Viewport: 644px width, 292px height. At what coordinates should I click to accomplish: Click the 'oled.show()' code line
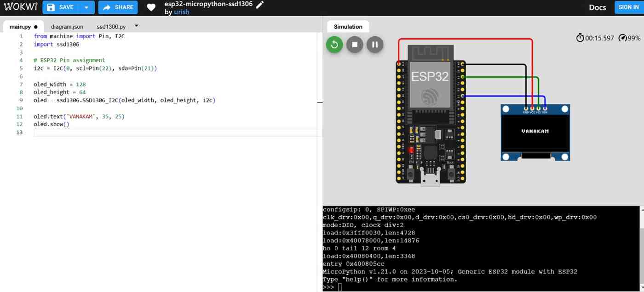tap(51, 125)
